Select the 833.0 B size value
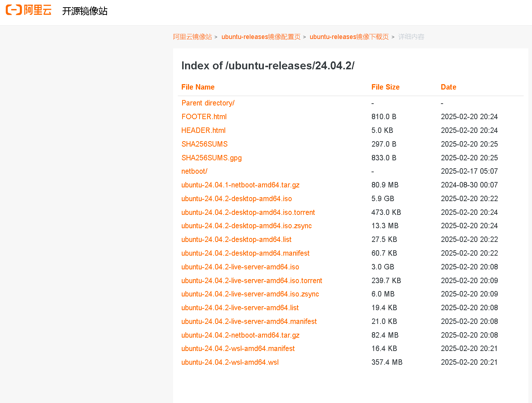 (x=384, y=158)
